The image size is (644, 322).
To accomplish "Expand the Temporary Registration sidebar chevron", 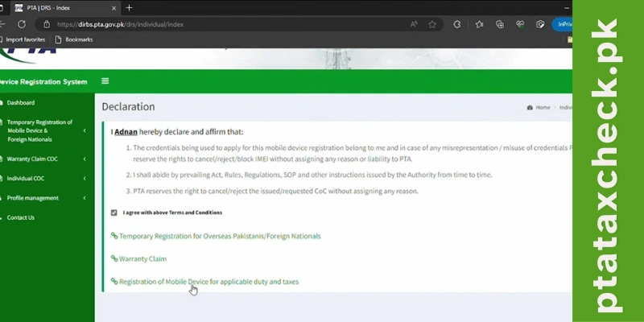I will [85, 130].
